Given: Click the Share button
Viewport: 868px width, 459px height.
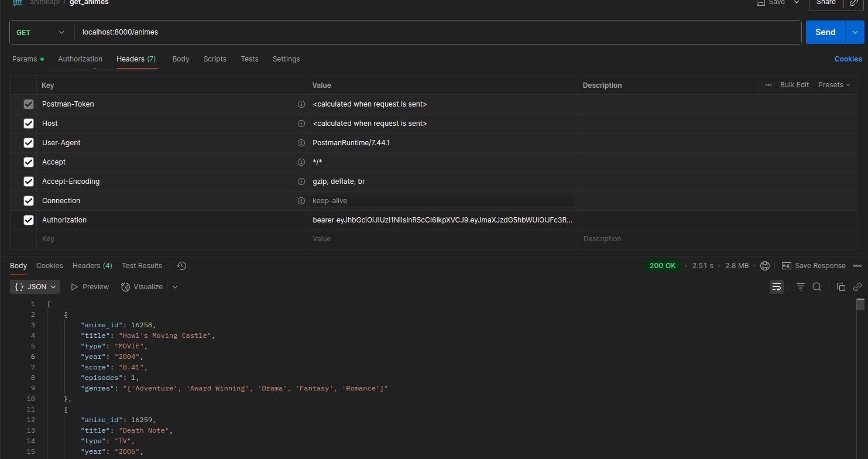Looking at the screenshot, I should [x=826, y=2].
